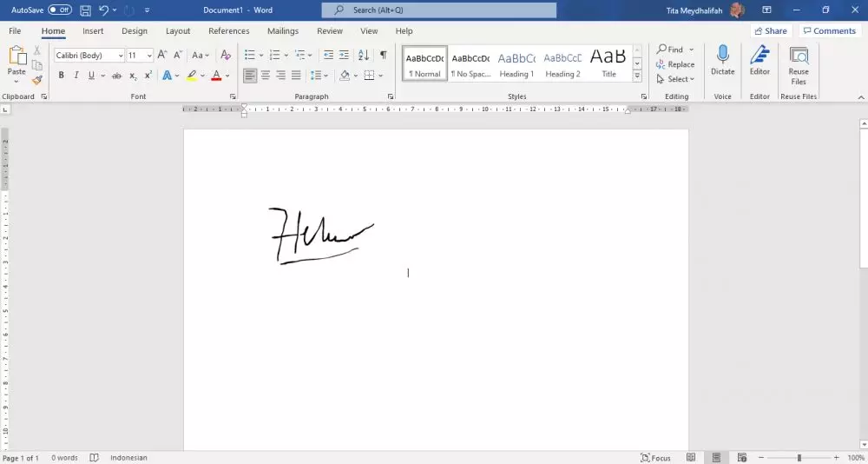This screenshot has height=464, width=868.
Task: Switch to the Layout tab
Action: [x=178, y=31]
